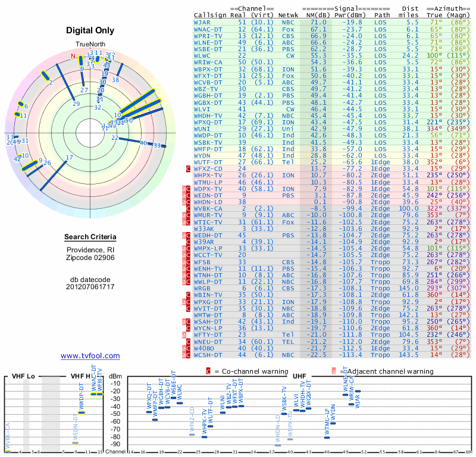Select the WPRI-TV callsign in the table
The image size is (476, 457).
click(x=208, y=36)
